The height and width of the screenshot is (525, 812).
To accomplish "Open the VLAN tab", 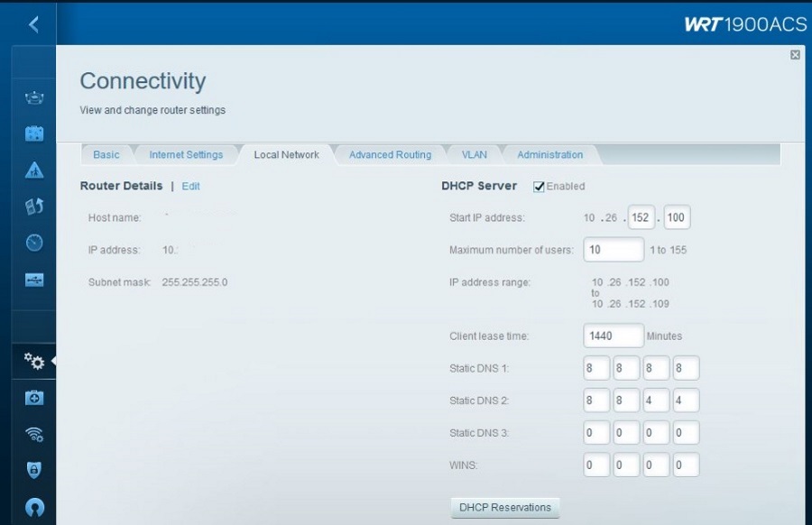I will pos(475,154).
